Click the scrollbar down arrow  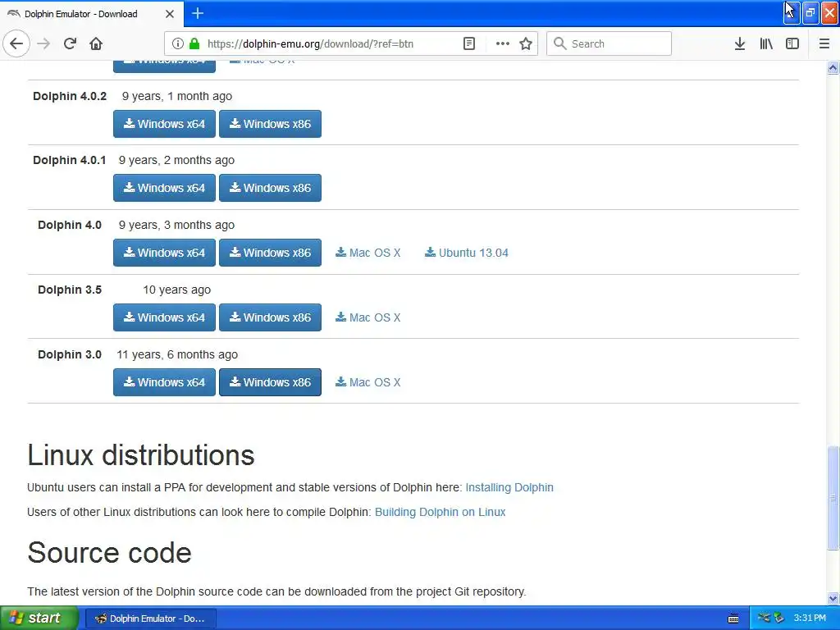point(833,598)
